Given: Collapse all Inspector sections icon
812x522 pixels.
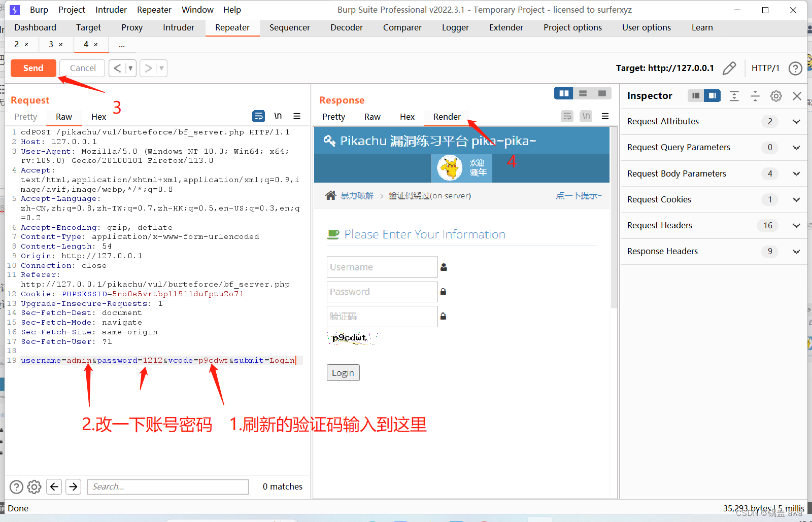Looking at the screenshot, I should pyautogui.click(x=755, y=96).
